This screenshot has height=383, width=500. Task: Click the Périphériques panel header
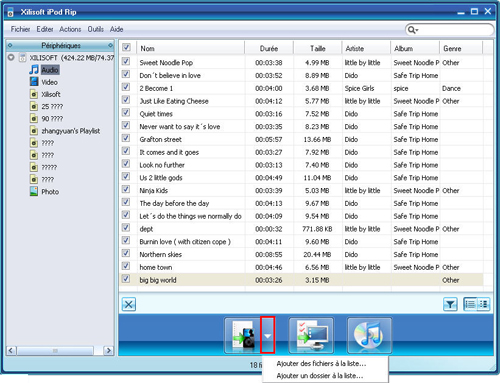(x=60, y=45)
